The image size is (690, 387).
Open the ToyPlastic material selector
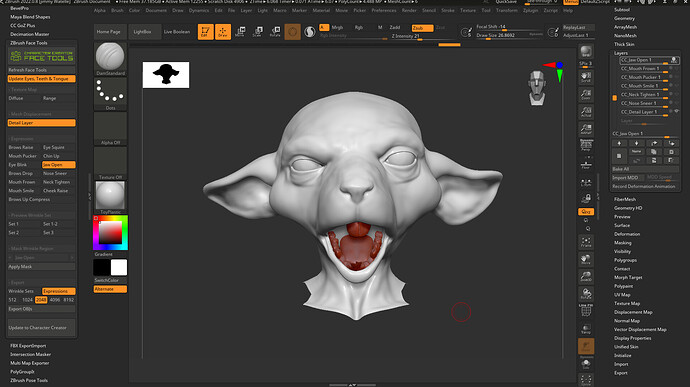tap(110, 198)
